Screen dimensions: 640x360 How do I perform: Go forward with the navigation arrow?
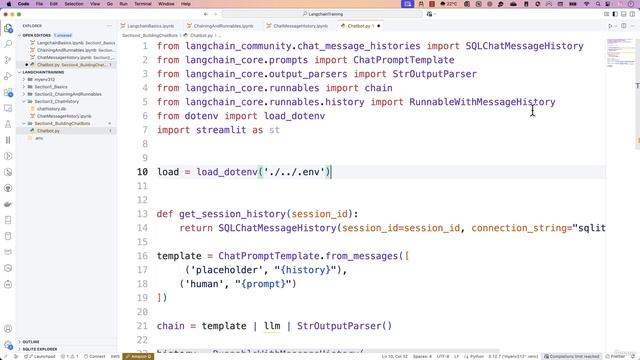(x=216, y=14)
